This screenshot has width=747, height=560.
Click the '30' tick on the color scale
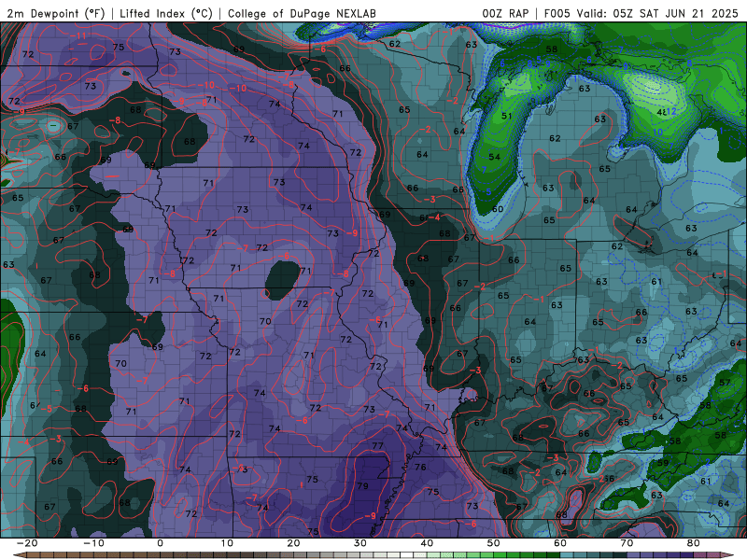[x=360, y=543]
